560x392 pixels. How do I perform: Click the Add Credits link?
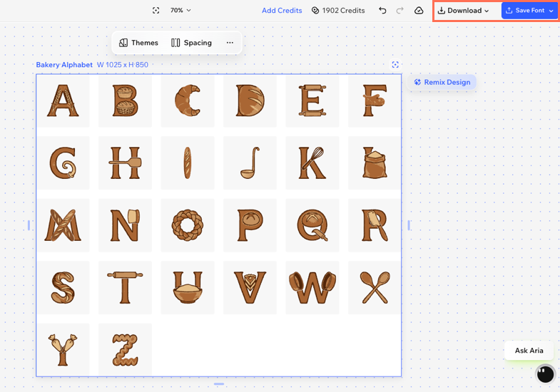tap(282, 11)
